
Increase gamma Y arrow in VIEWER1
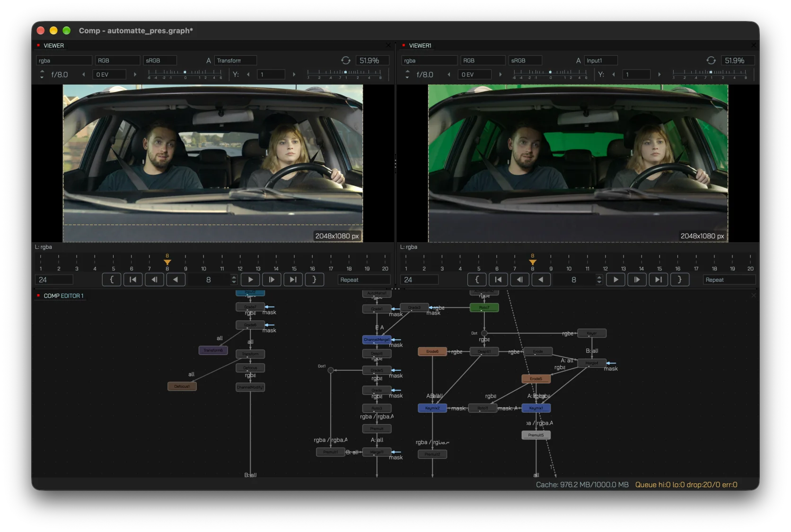(x=659, y=74)
